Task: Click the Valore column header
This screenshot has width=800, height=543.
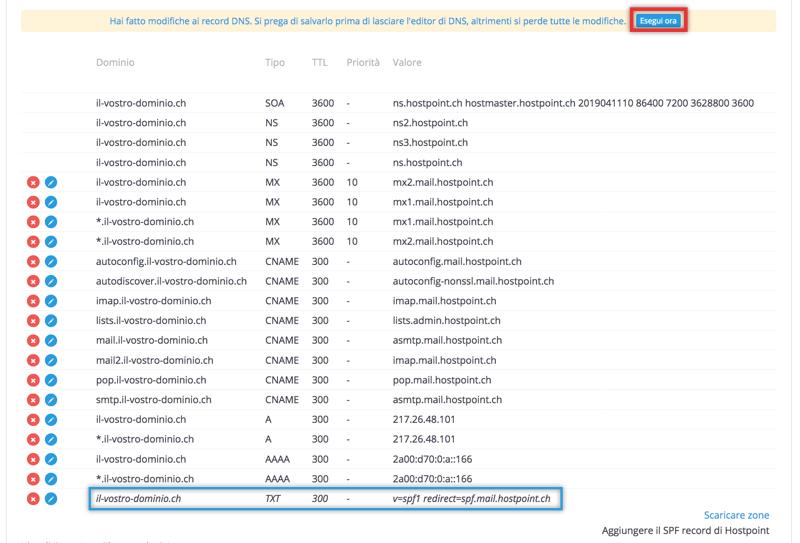Action: (x=407, y=62)
